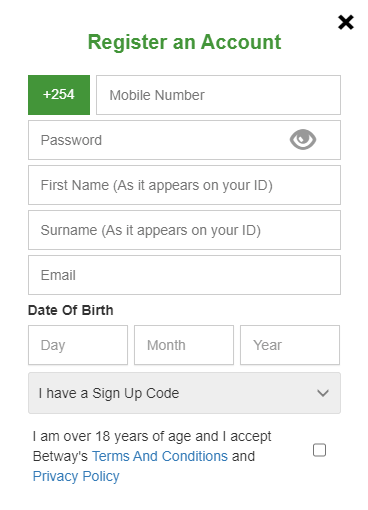Click the Date Of Birth label
This screenshot has width=368, height=510.
point(71,310)
